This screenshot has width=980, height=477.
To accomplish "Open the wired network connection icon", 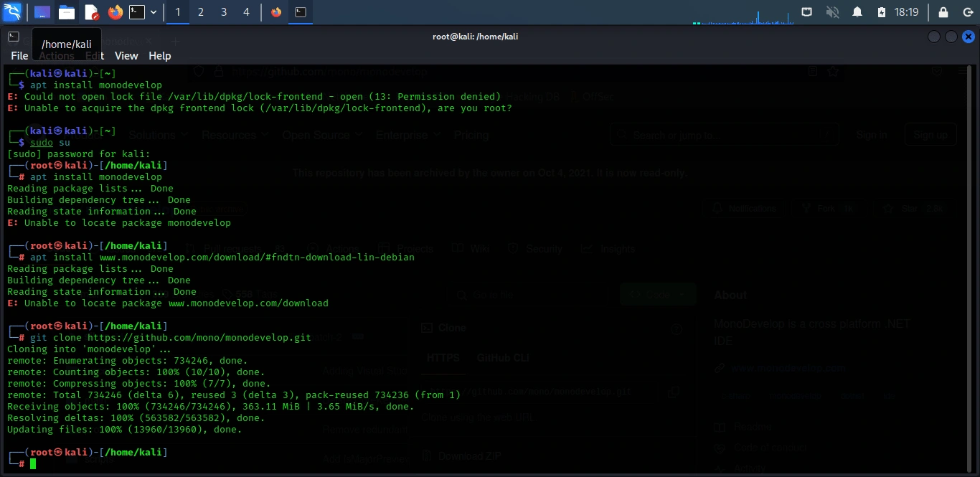I will 807,12.
